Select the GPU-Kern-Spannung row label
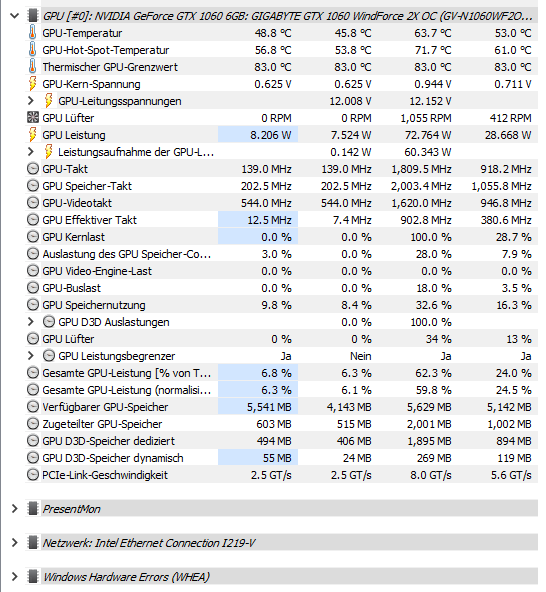 (x=91, y=84)
